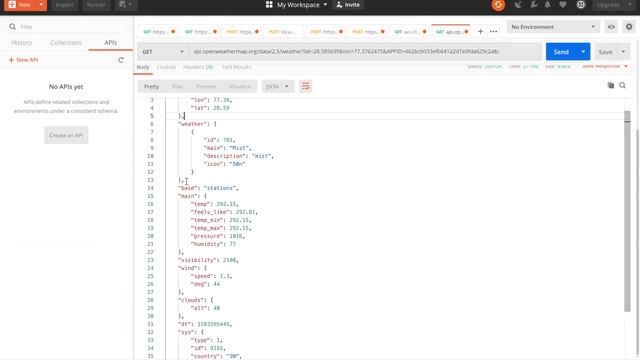Select the APIs sidebar tab
This screenshot has width=640, height=360.
111,42
